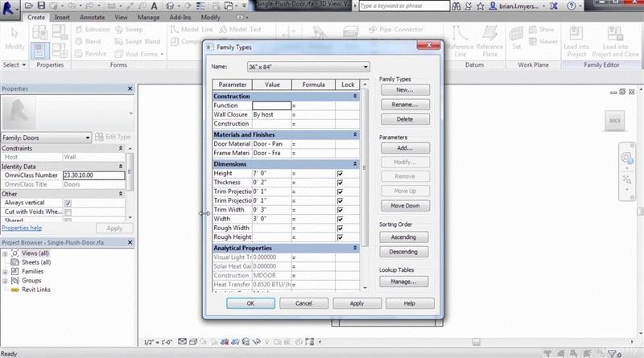Collapse the Identity Data section

[x=121, y=167]
